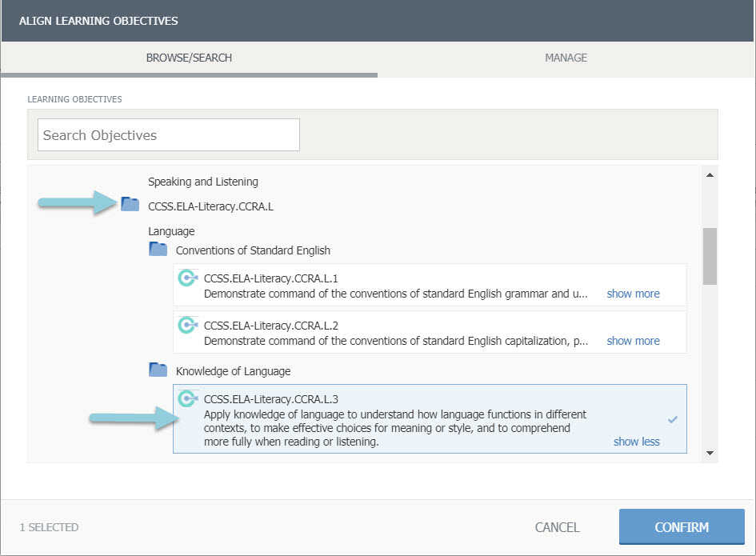Expand CCRA.L.1 description with show more
756x556 pixels.
[633, 294]
